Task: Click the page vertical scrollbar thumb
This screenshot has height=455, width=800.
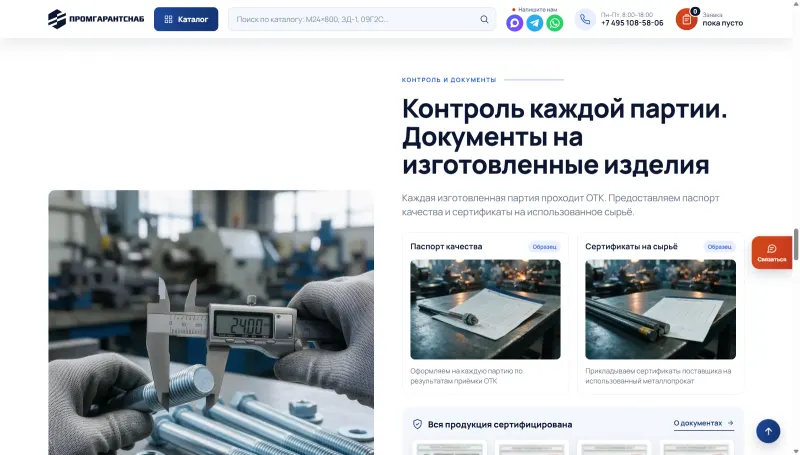Action: [x=795, y=244]
